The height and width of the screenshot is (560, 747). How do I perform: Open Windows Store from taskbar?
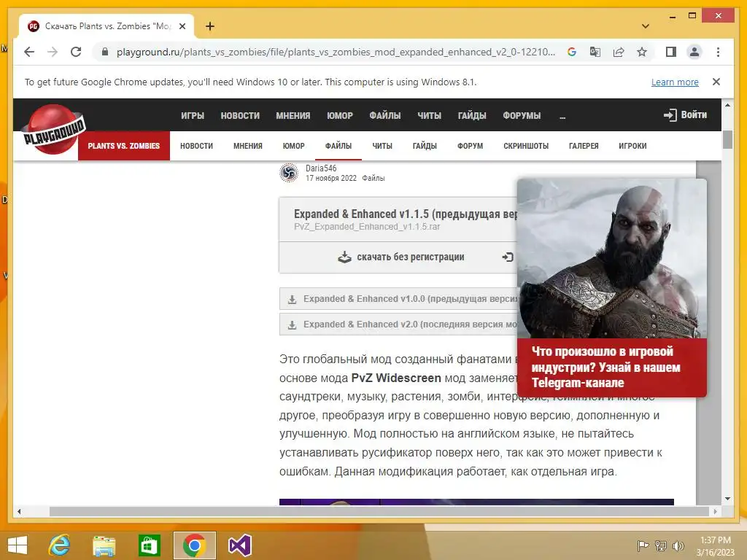coord(149,545)
